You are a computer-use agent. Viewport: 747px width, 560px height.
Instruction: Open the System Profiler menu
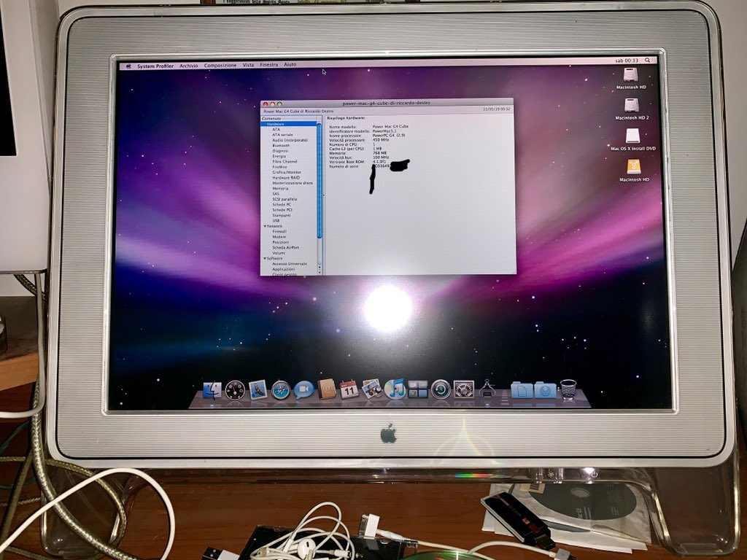[155, 66]
